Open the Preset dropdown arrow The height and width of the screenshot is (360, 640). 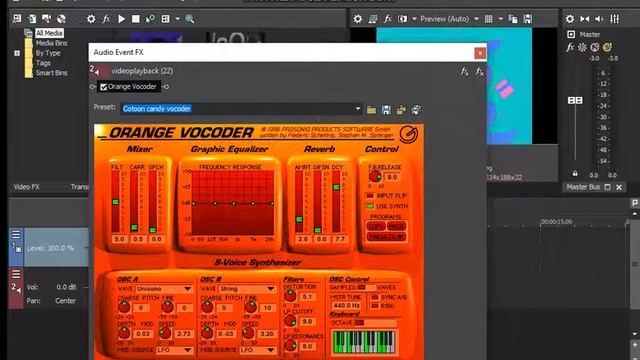click(358, 109)
